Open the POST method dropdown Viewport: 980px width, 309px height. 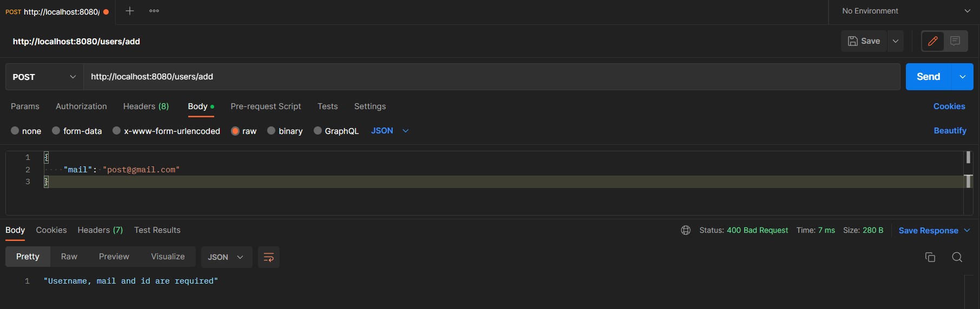pyautogui.click(x=44, y=77)
